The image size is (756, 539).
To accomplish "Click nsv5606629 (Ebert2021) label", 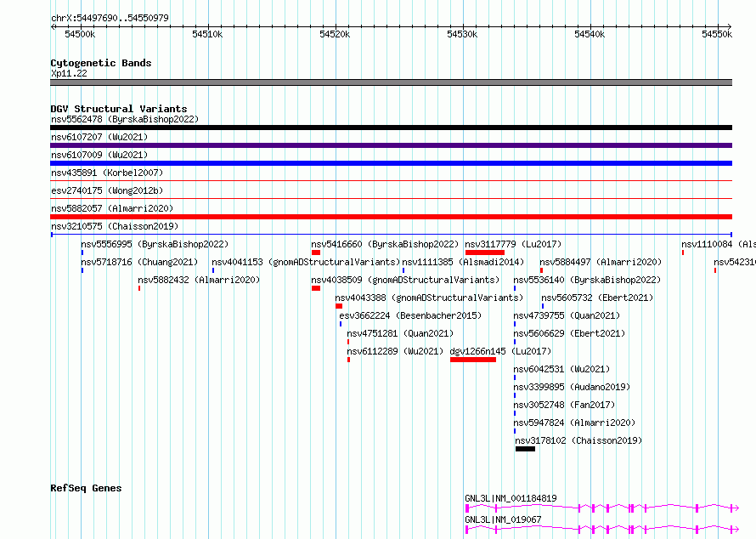I will (x=569, y=333).
